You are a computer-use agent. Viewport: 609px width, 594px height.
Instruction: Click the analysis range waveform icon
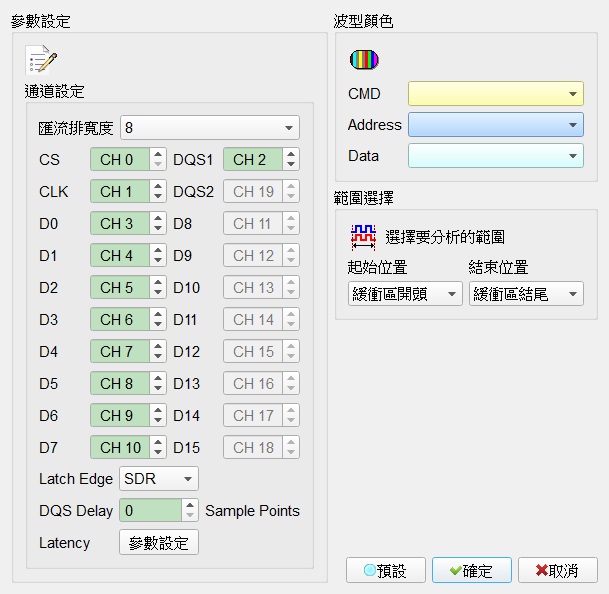(363, 237)
